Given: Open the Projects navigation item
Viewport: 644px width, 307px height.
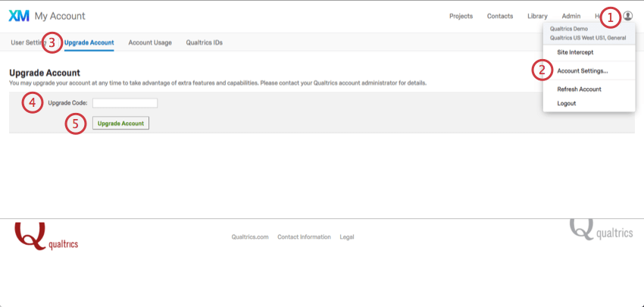Looking at the screenshot, I should click(461, 16).
